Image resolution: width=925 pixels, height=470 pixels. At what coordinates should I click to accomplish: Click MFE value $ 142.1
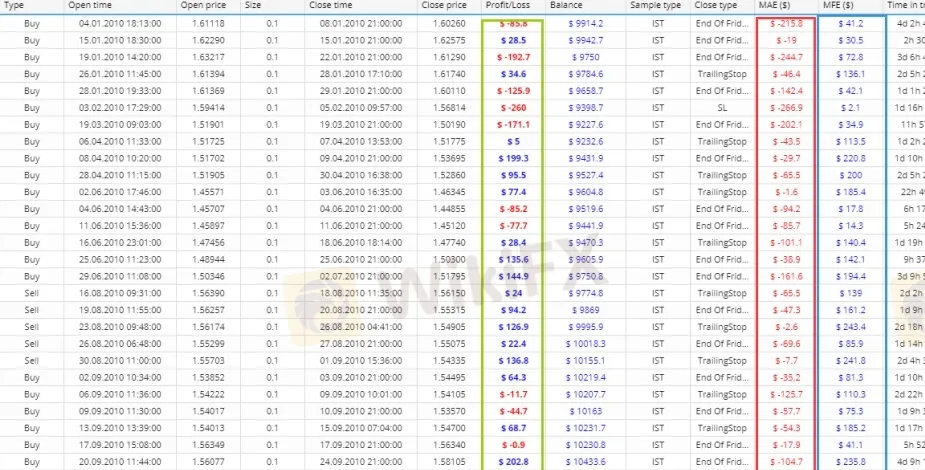point(850,259)
